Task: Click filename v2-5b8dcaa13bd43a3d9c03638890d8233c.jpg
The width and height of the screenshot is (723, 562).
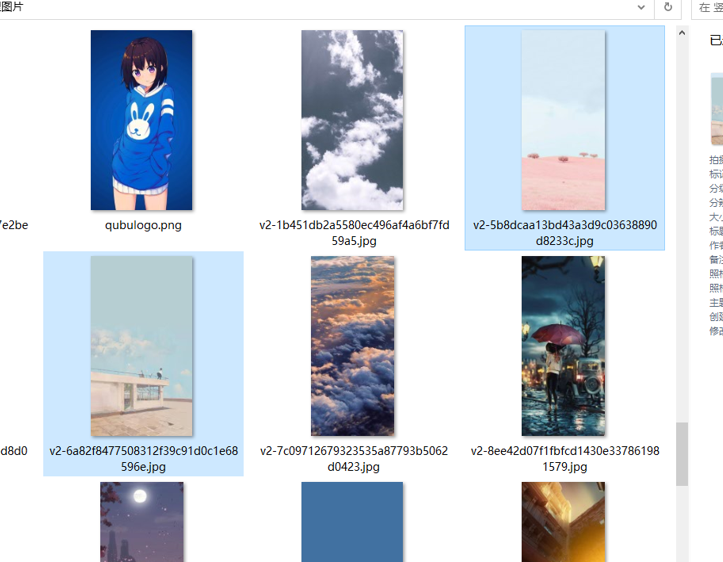Action: (565, 233)
